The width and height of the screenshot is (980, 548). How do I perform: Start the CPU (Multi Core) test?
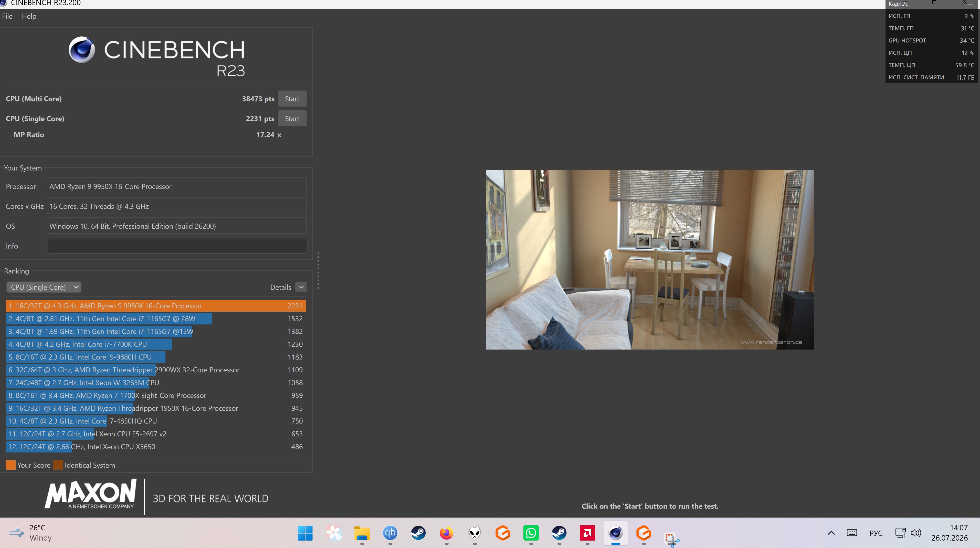(292, 99)
